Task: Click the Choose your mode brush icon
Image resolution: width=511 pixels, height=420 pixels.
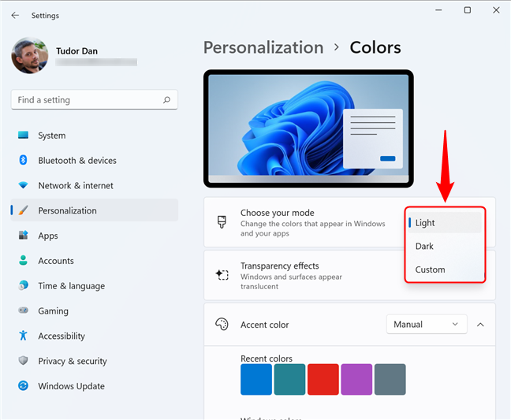Action: 222,222
